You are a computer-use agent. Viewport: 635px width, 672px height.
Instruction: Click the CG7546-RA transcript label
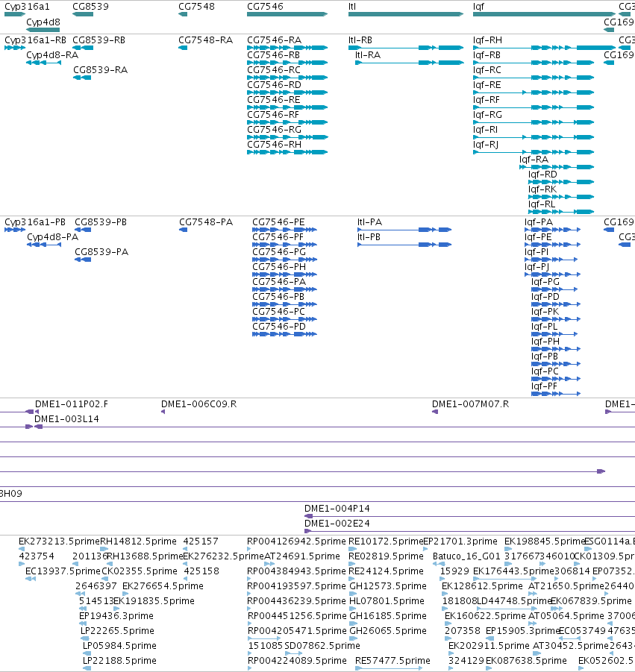pyautogui.click(x=274, y=40)
